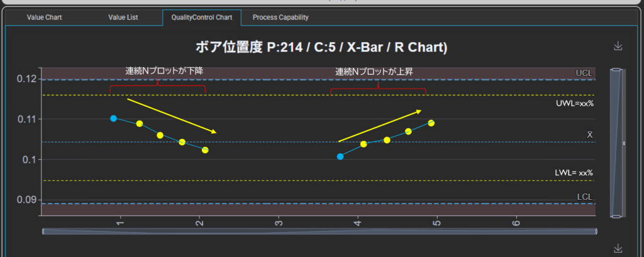Select the highest yellow point of the ascending series
This screenshot has height=257, width=644.
431,123
